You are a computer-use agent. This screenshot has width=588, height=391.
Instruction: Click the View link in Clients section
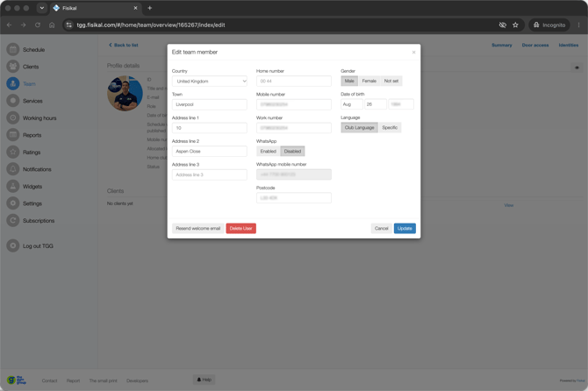pos(508,205)
